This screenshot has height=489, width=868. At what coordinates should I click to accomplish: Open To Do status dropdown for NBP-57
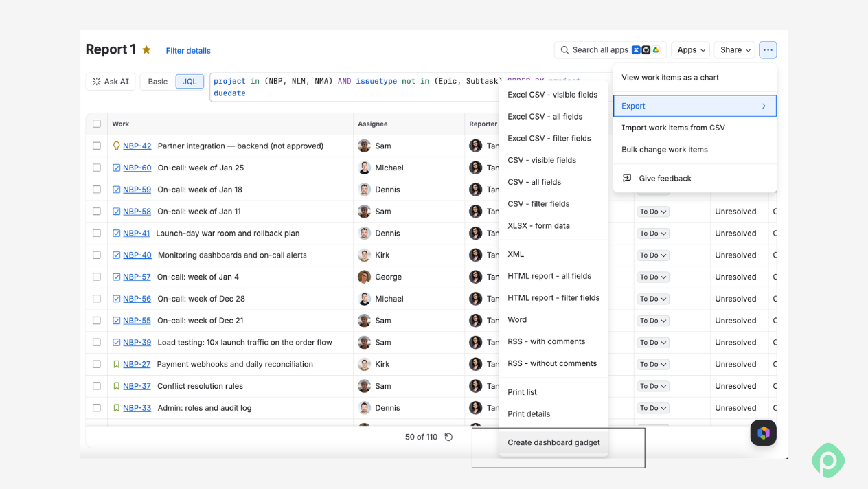pyautogui.click(x=653, y=277)
